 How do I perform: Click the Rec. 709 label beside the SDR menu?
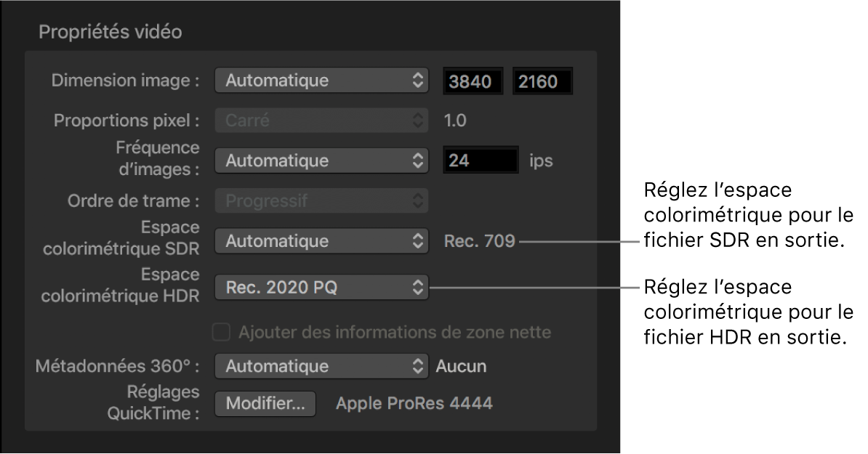480,240
